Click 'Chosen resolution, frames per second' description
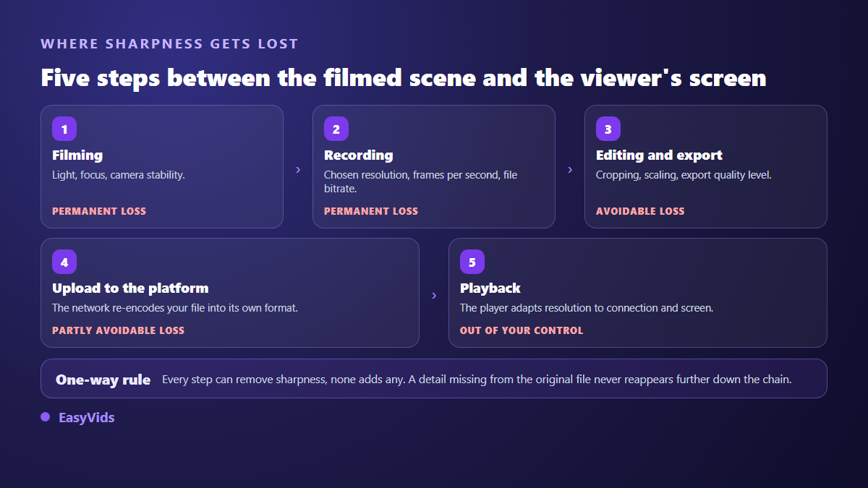 [x=421, y=181]
